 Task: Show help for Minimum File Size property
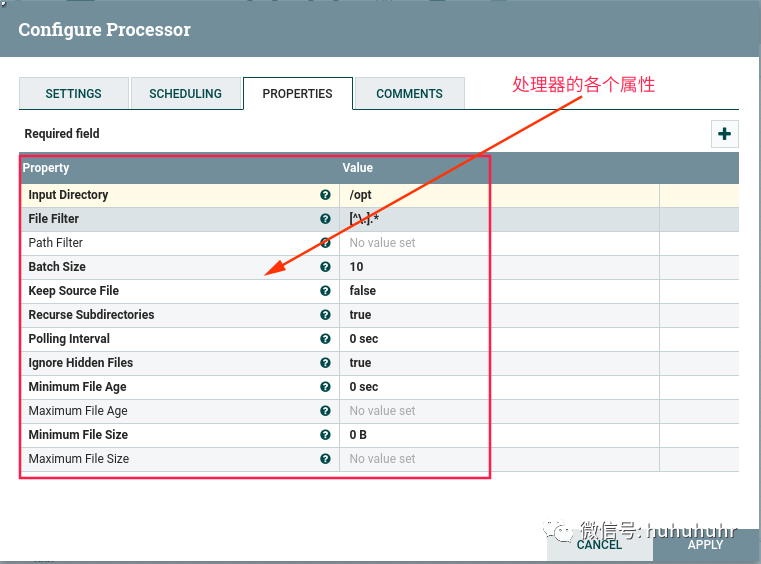325,435
